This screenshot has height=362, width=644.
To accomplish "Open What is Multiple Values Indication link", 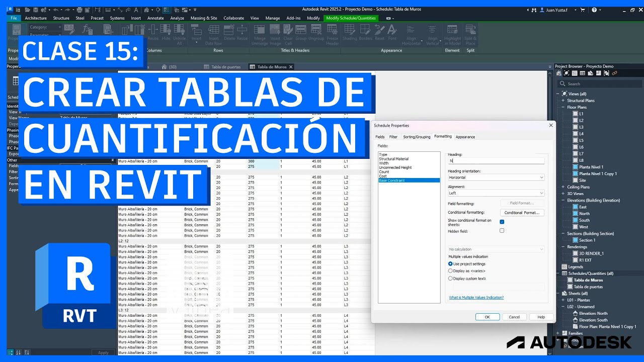I will pos(476,298).
